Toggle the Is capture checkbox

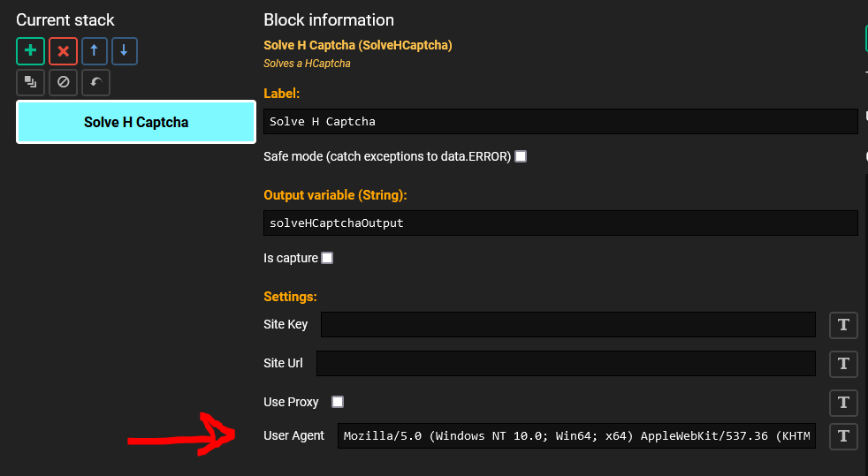tap(327, 258)
